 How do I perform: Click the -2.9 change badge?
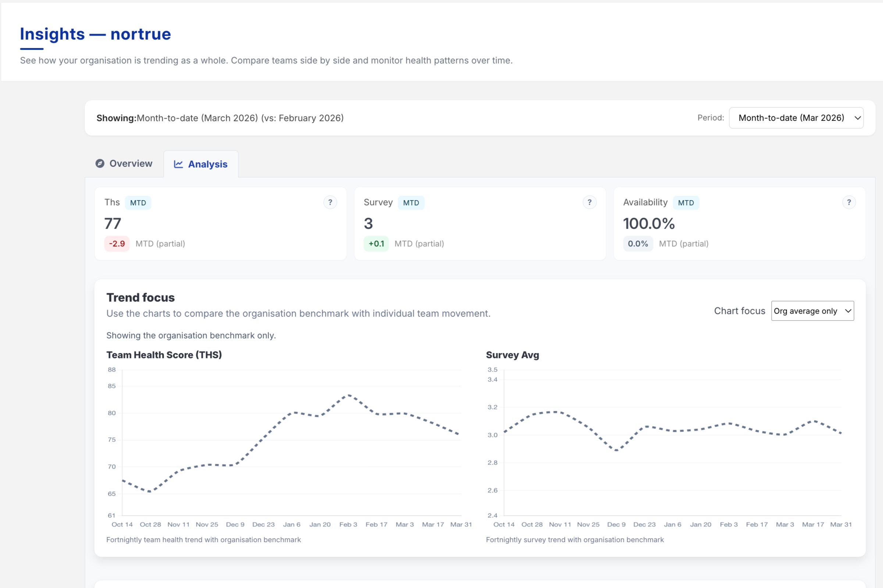117,244
